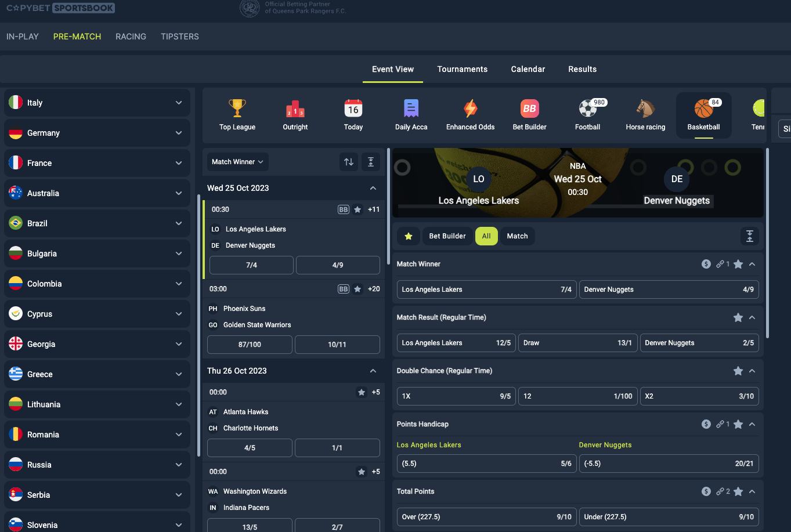Screen dimensions: 791x532
Task: Collapse the Wed 25 Oct 2023 section
Action: click(373, 188)
